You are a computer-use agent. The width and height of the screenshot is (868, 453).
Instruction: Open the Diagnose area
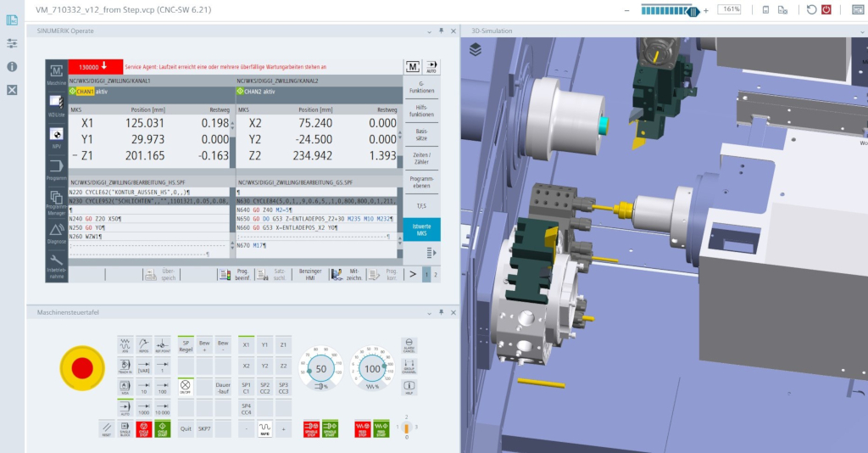(57, 233)
